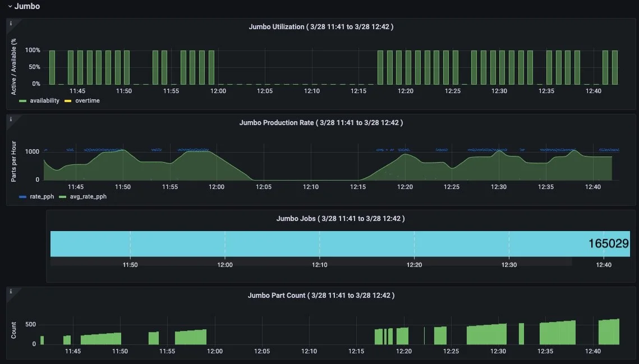This screenshot has width=639, height=364.
Task: Click the 12:05 tick on Production Rate chart
Action: pyautogui.click(x=264, y=187)
